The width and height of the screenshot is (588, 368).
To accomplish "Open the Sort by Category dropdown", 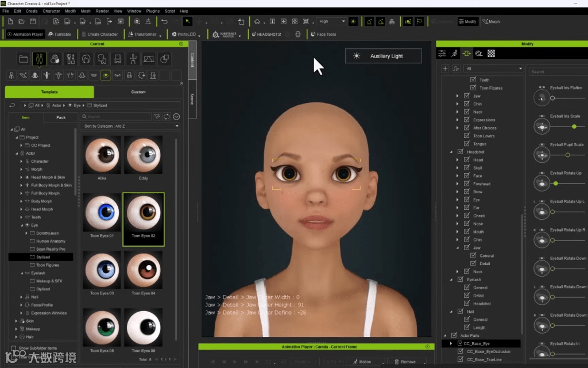I will 131,126.
